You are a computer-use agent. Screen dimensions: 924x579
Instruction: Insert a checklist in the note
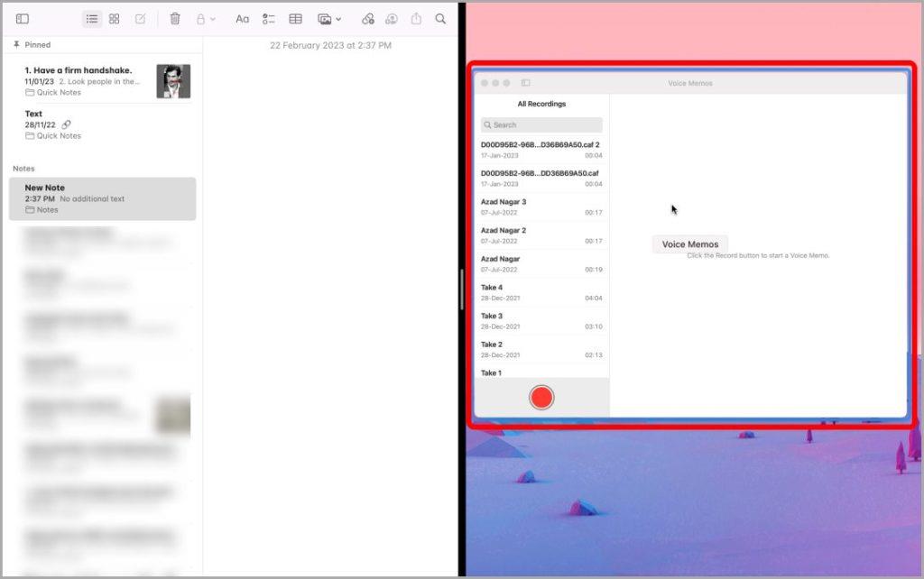[268, 19]
